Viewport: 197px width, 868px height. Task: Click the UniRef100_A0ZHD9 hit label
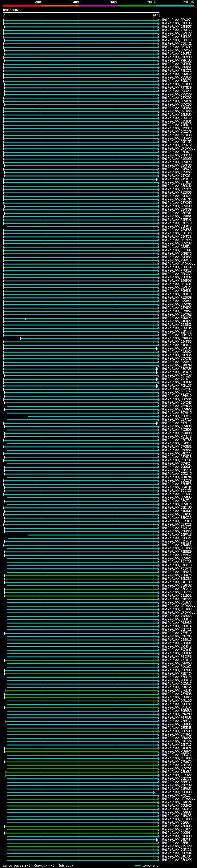[x=177, y=430]
